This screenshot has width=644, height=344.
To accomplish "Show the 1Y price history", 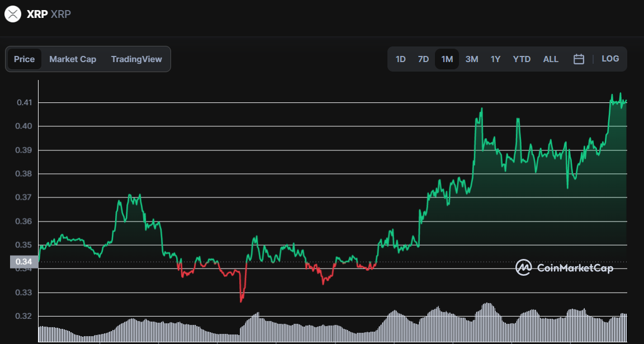I will click(495, 59).
